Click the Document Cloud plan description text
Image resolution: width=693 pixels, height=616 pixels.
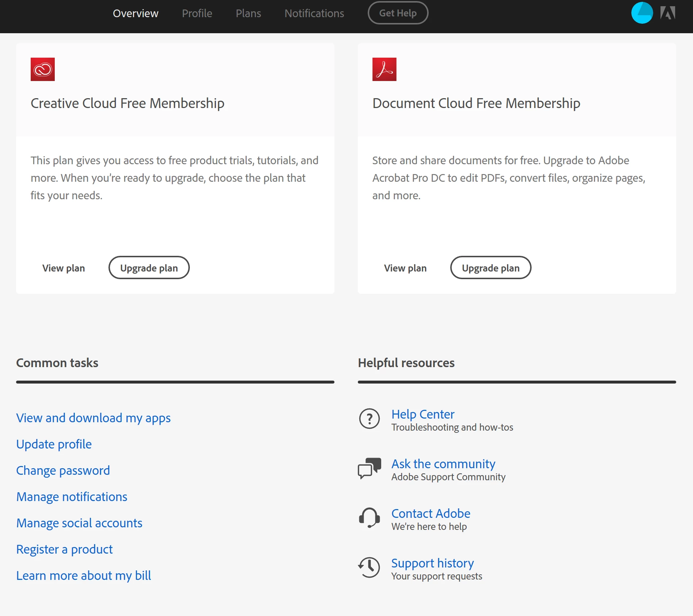click(509, 178)
